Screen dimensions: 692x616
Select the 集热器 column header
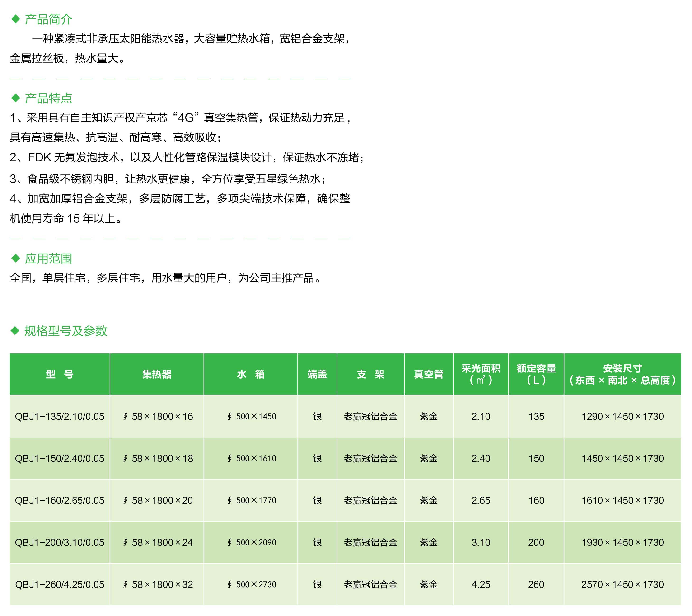click(157, 374)
